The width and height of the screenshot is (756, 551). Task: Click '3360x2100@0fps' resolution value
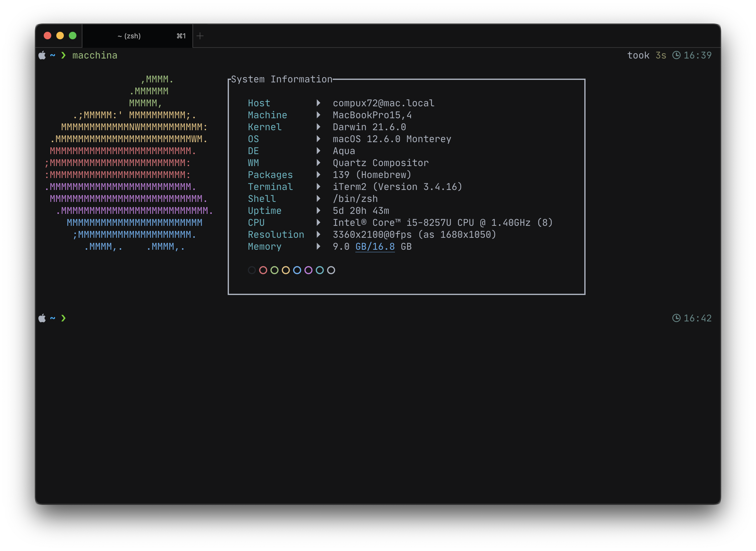point(373,235)
